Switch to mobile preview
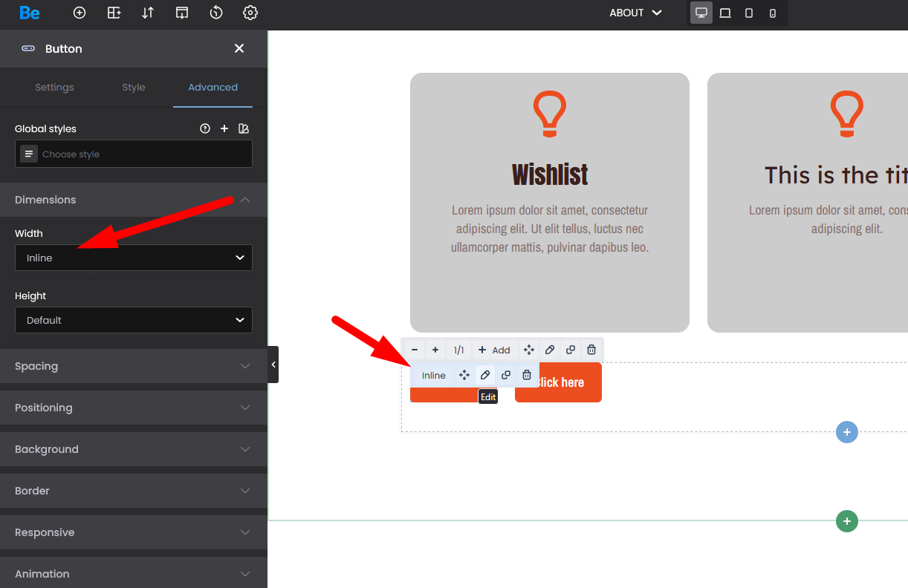 coord(773,13)
